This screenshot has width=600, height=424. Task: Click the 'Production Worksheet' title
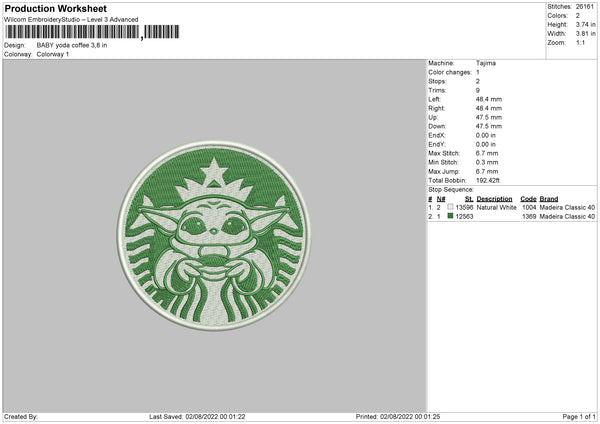[55, 8]
